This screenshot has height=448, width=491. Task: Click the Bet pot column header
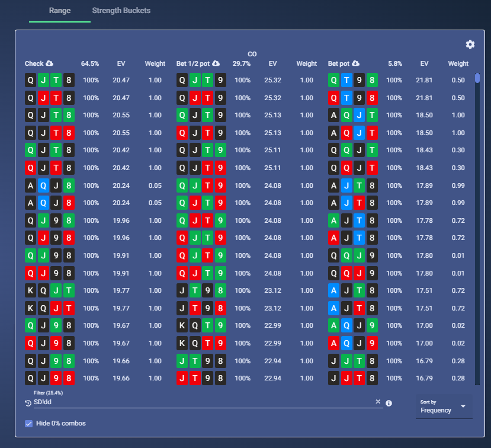click(x=339, y=63)
